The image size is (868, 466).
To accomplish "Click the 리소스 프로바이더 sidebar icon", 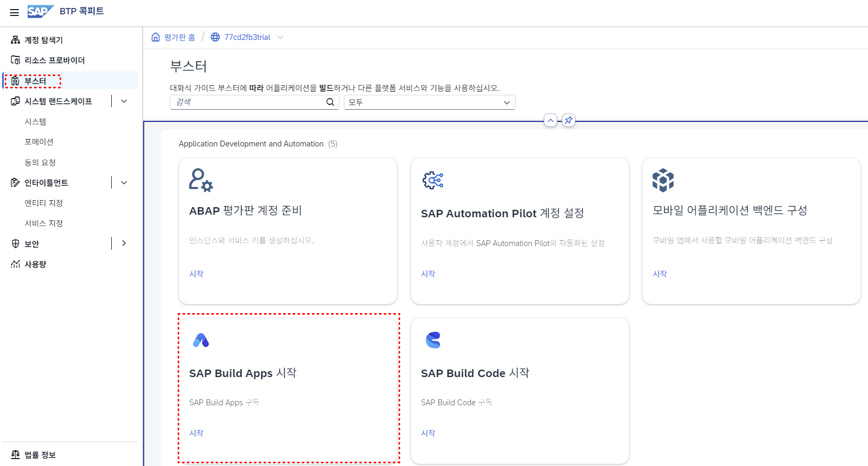I will coord(15,60).
